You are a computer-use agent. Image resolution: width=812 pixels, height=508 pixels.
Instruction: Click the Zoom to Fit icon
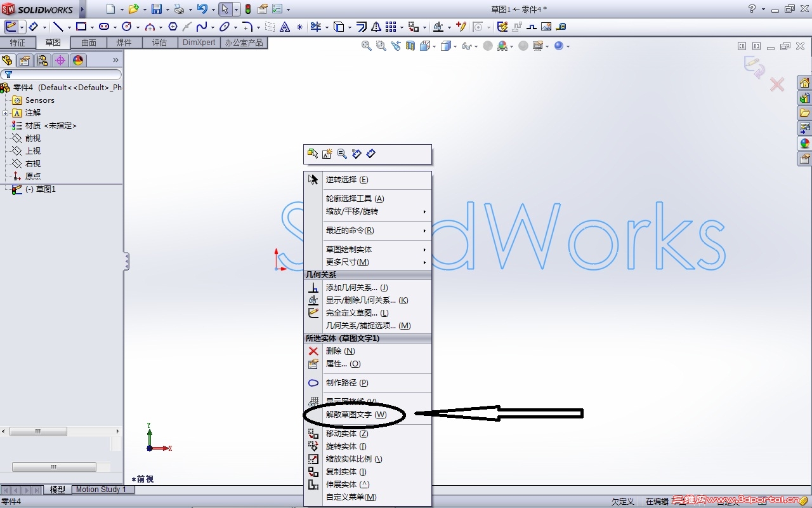(x=365, y=46)
